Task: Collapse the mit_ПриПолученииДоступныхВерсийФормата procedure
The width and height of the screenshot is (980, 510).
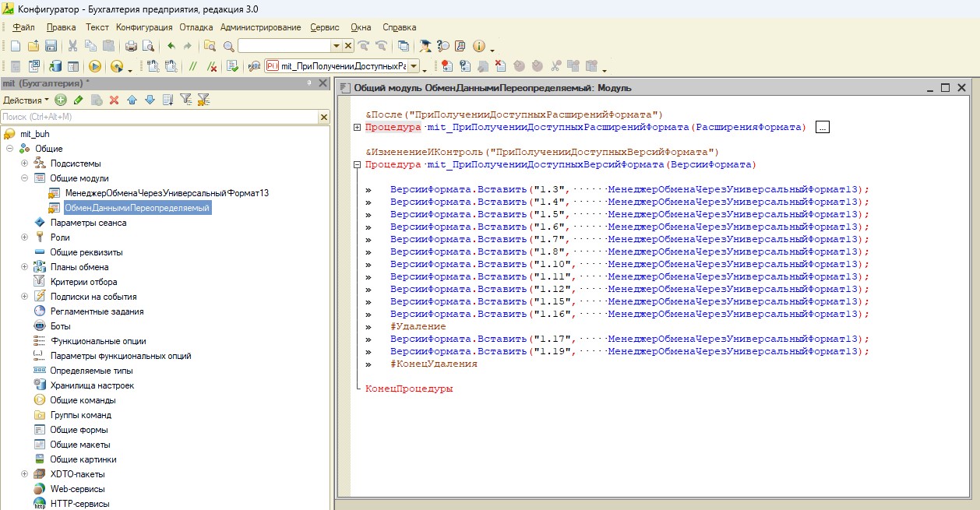Action: (357, 165)
